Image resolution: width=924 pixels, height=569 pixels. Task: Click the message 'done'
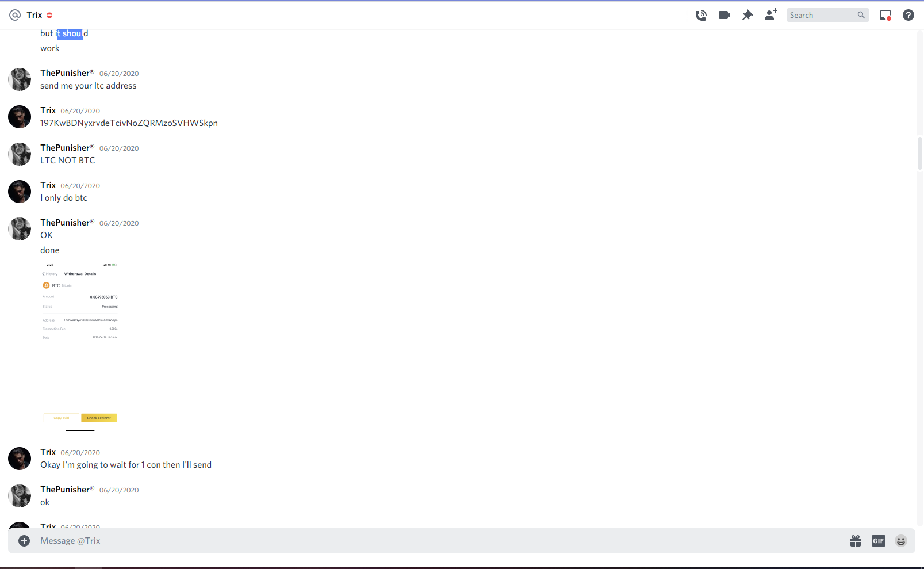pos(50,250)
